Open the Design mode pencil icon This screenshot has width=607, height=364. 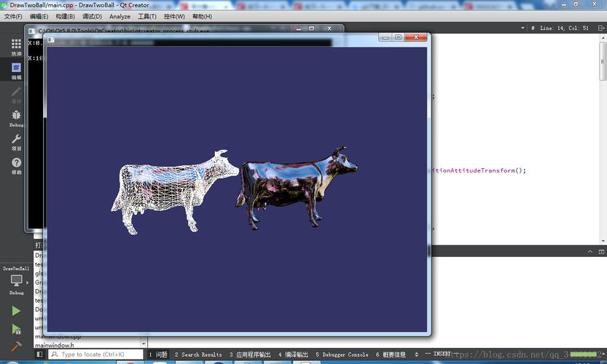[16, 95]
